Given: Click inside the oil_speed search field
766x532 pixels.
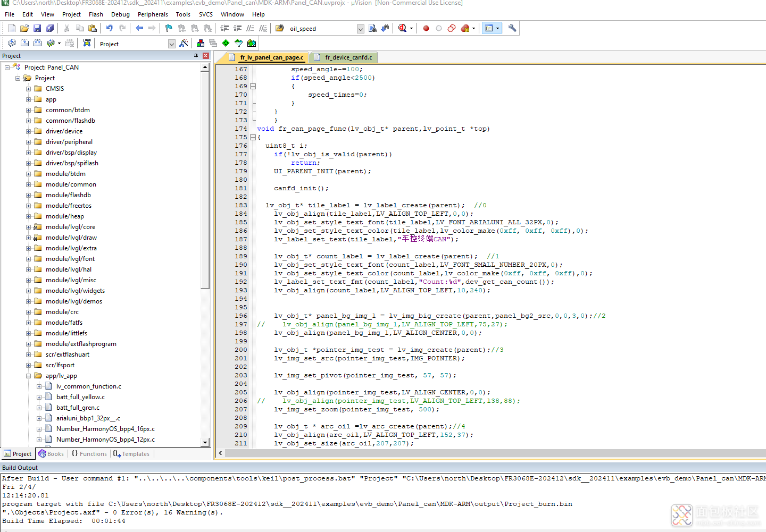Looking at the screenshot, I should pyautogui.click(x=321, y=29).
